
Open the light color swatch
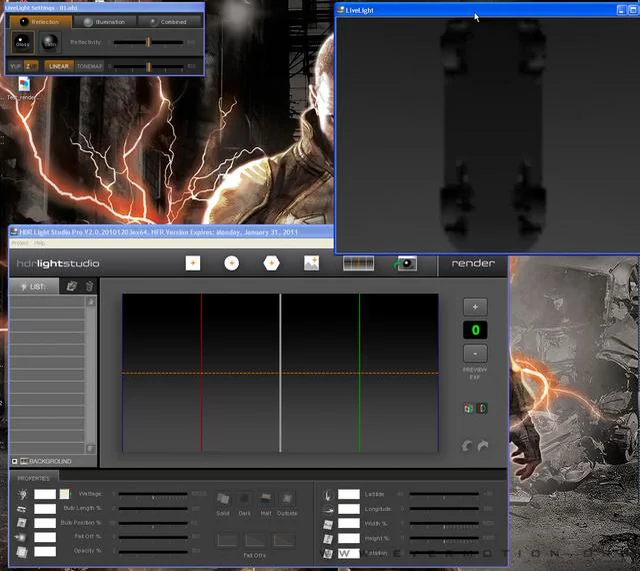[64, 494]
